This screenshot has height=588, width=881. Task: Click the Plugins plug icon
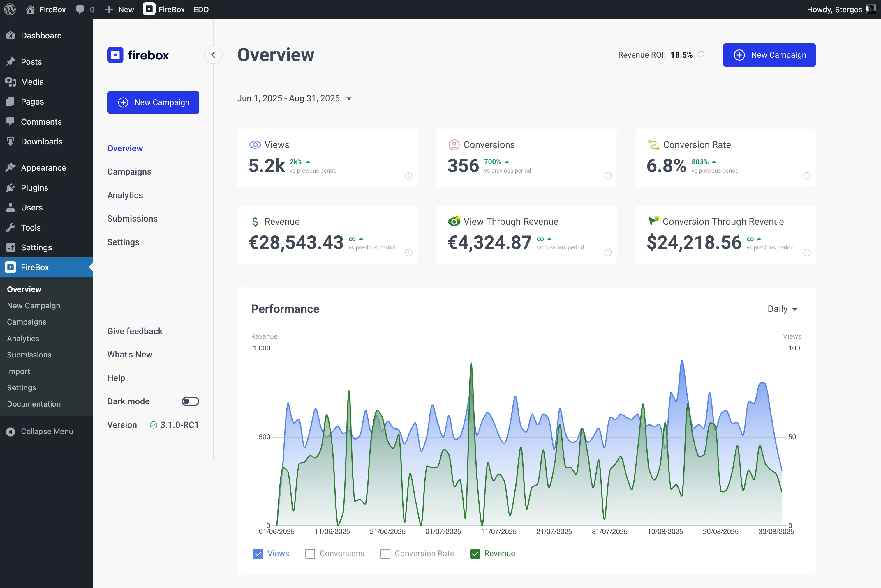pos(10,188)
